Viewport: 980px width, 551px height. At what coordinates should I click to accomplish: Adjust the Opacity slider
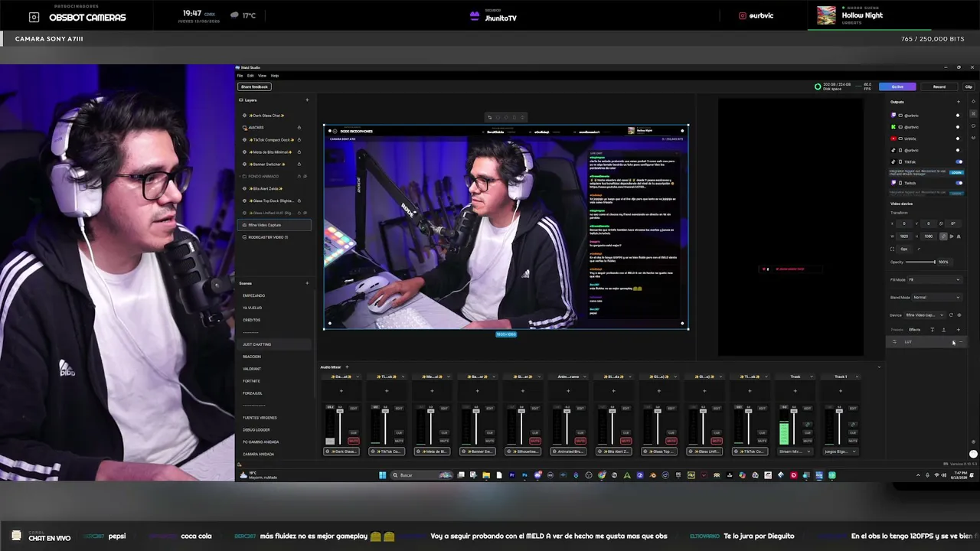click(921, 262)
